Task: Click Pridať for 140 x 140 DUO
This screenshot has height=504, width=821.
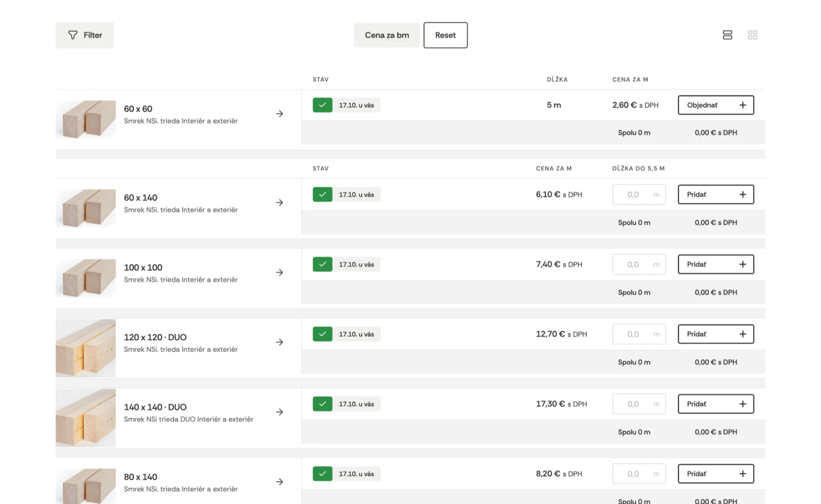Action: tap(716, 404)
